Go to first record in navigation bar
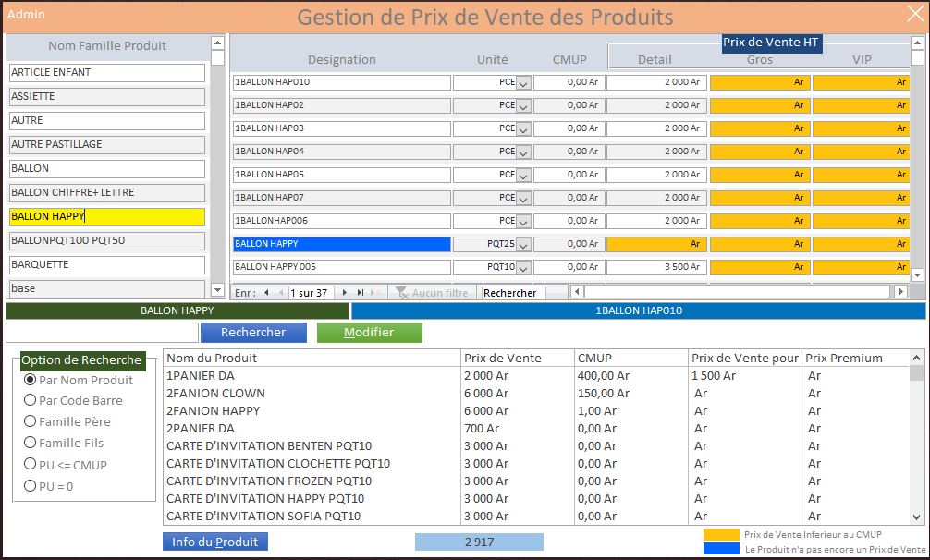Viewport: 930px width, 560px height. click(265, 293)
